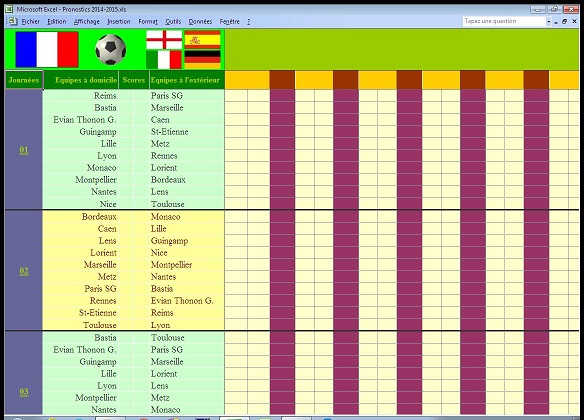This screenshot has height=420, width=584.
Task: Open the Format menu
Action: pos(148,22)
